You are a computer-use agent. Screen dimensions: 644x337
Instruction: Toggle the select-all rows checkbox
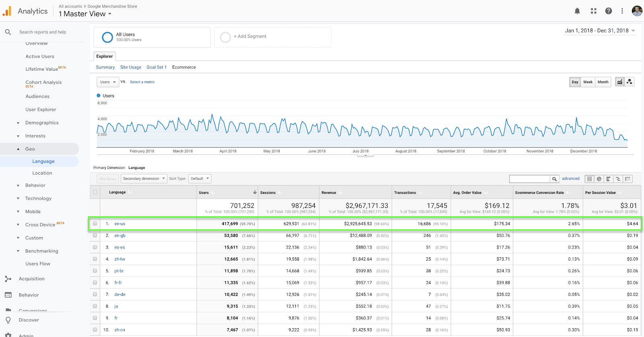95,192
